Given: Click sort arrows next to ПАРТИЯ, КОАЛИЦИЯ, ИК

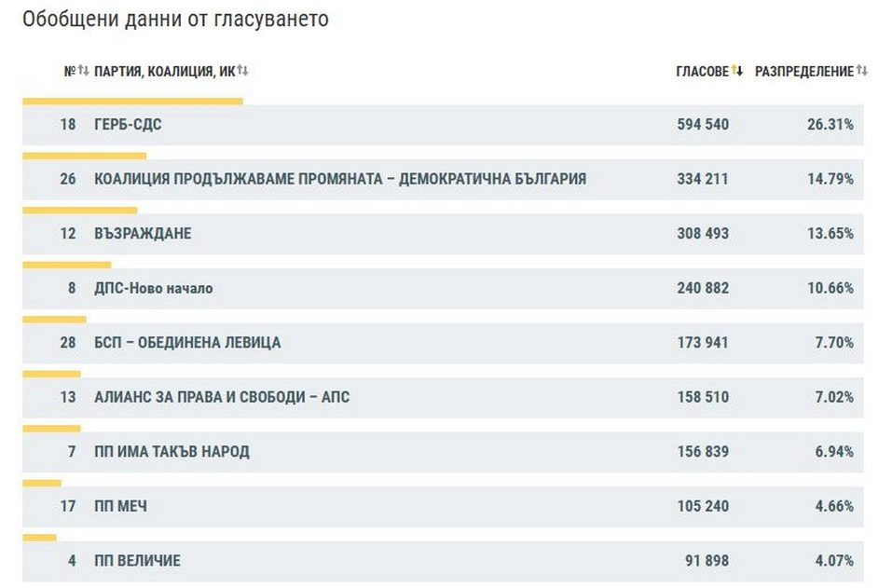Looking at the screenshot, I should tap(242, 71).
